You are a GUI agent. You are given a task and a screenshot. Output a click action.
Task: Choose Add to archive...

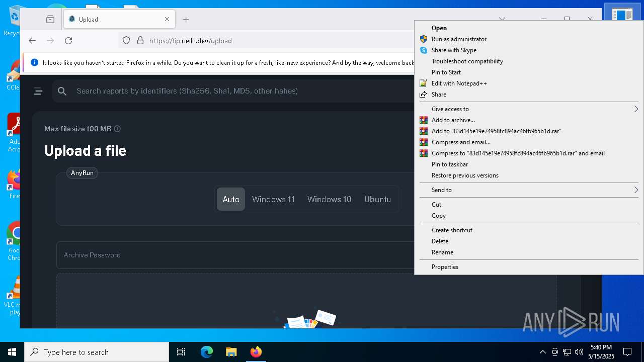(528, 120)
